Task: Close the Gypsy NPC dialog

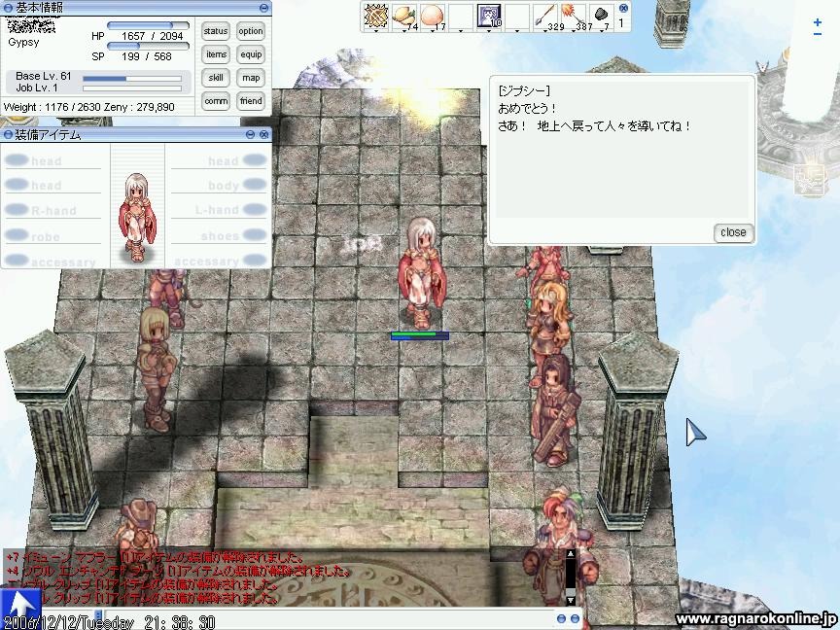Action: (733, 232)
